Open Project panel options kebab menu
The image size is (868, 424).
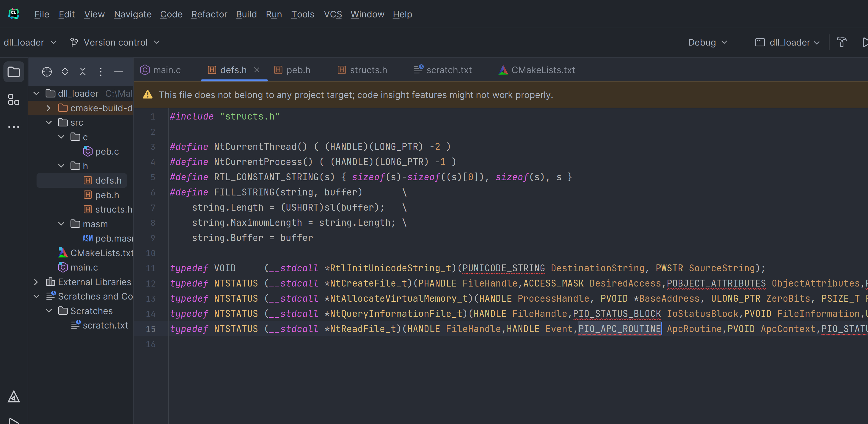100,71
